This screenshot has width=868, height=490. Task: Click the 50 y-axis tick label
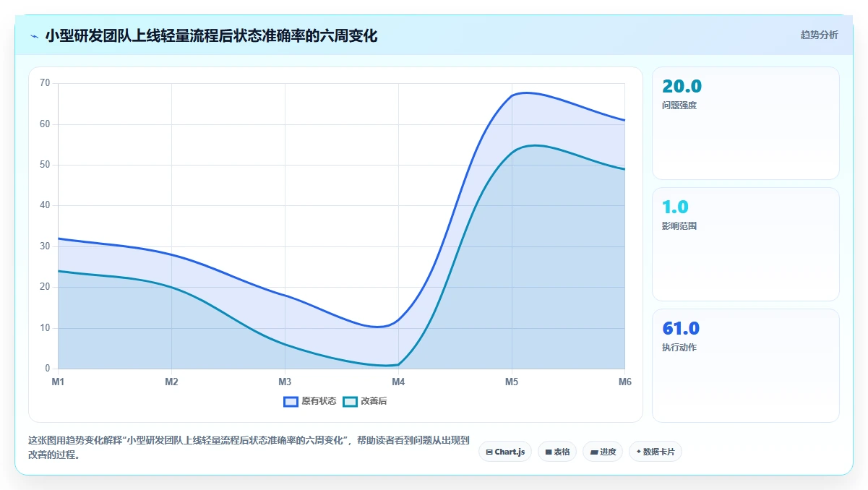[45, 165]
